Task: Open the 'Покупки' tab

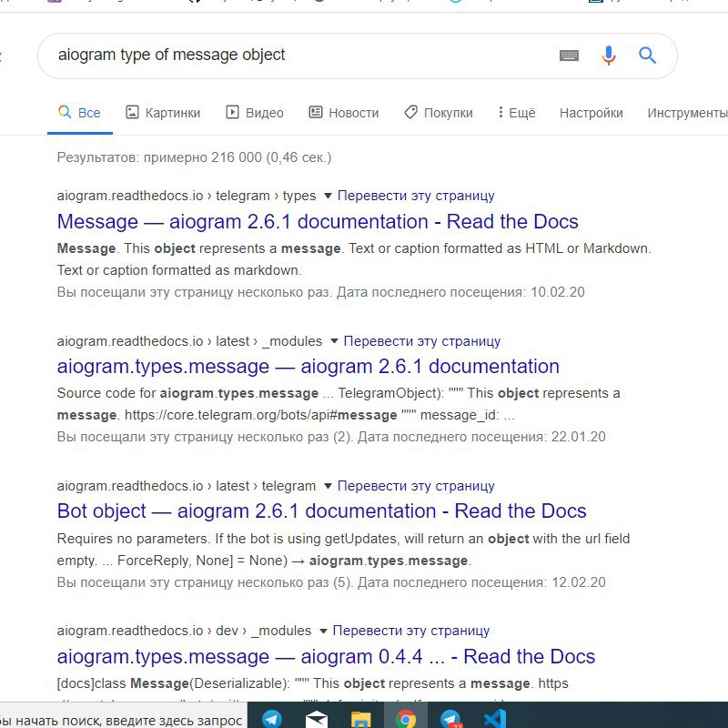Action: click(x=439, y=113)
